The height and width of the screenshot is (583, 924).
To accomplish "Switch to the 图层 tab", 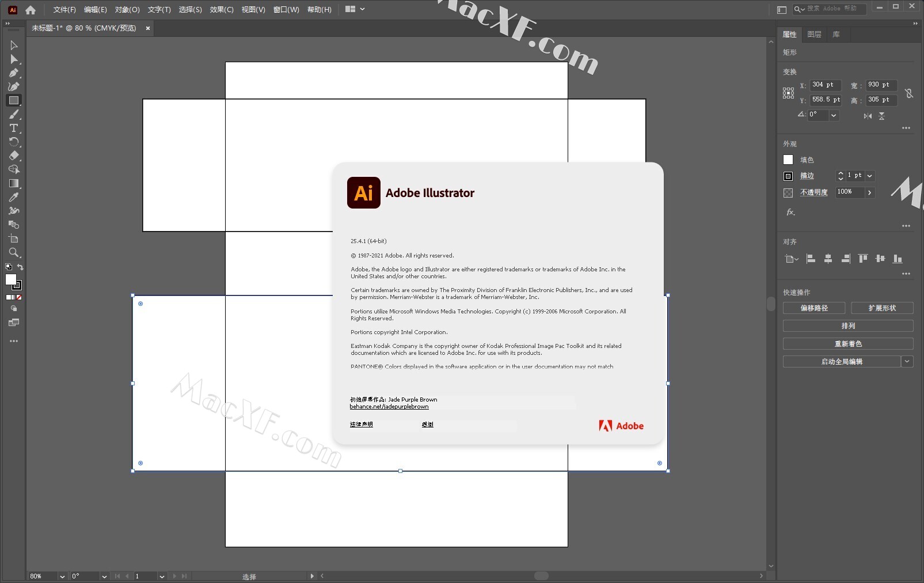I will (814, 35).
